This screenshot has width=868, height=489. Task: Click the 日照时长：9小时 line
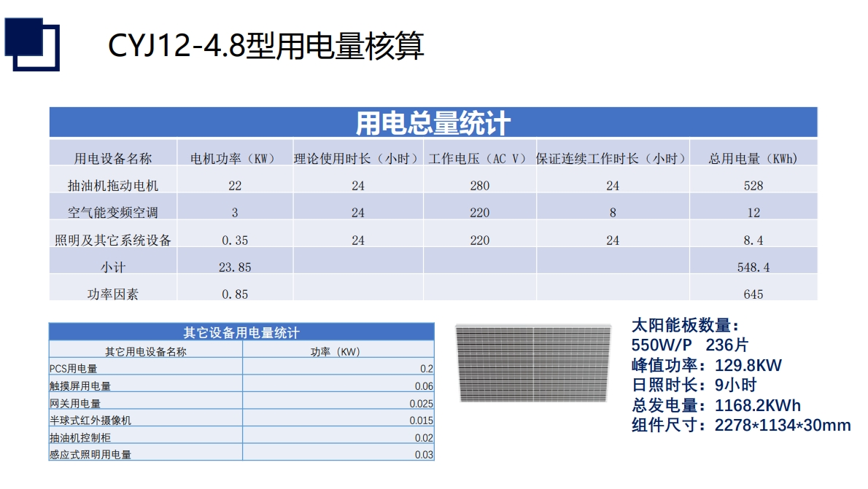click(694, 385)
